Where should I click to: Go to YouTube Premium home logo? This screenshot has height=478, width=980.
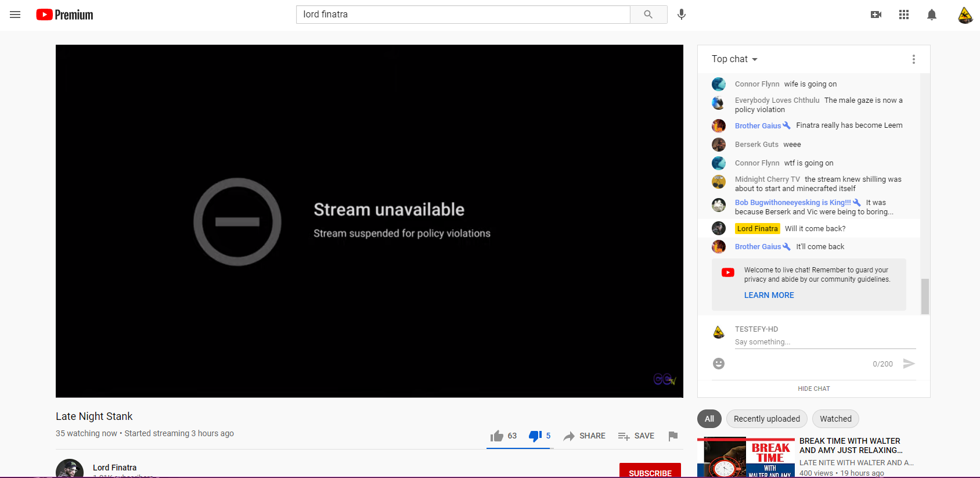click(64, 15)
